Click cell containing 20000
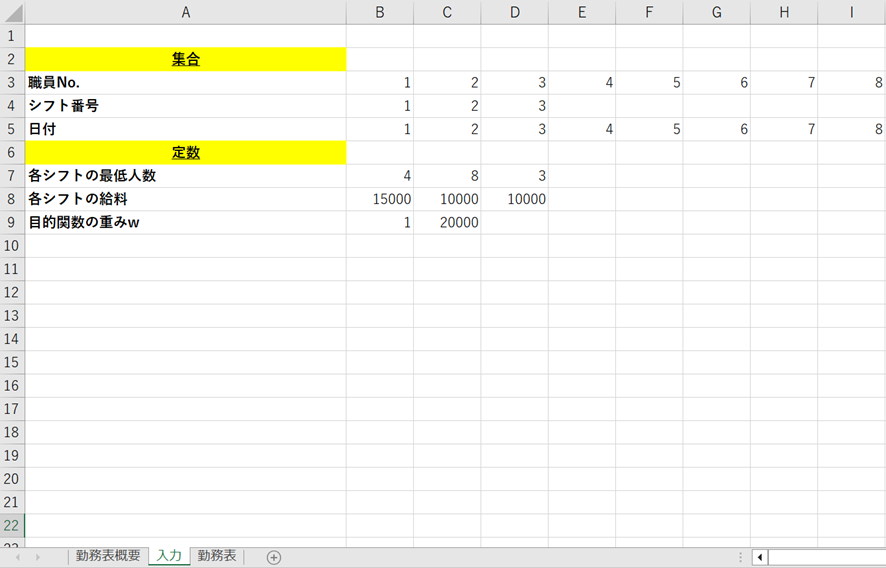This screenshot has height=568, width=886. [447, 223]
